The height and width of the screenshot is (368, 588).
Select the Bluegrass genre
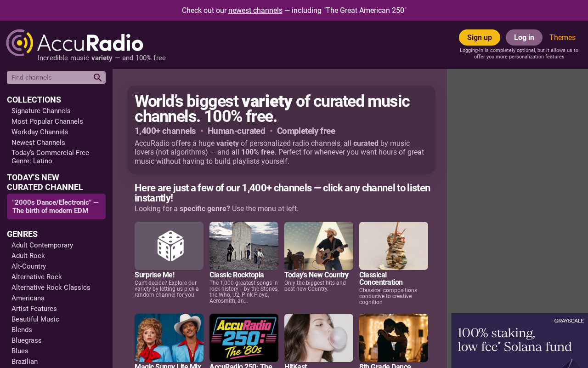click(x=27, y=340)
